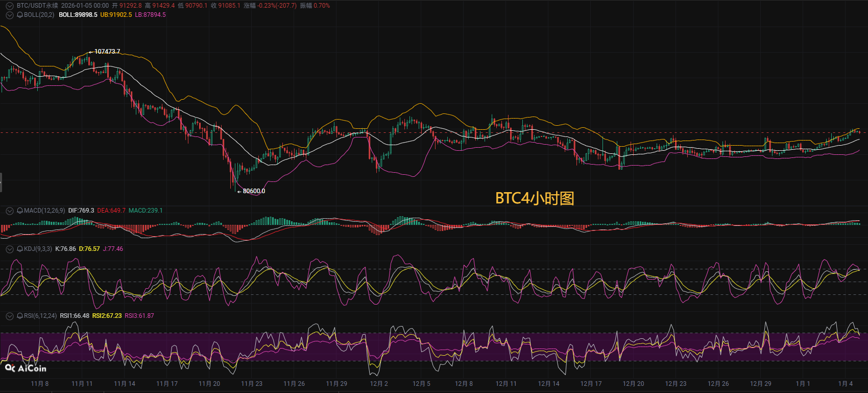Select the BTC4小时图 text annotation

click(535, 198)
